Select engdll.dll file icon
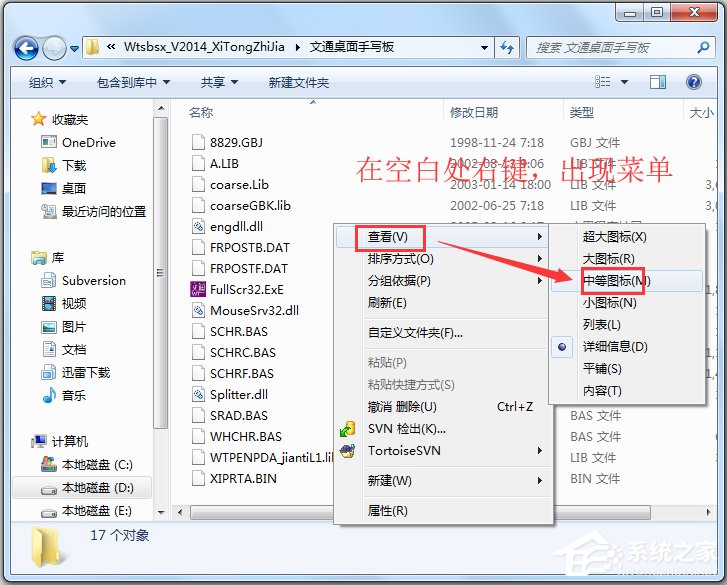727x585 pixels. (198, 226)
